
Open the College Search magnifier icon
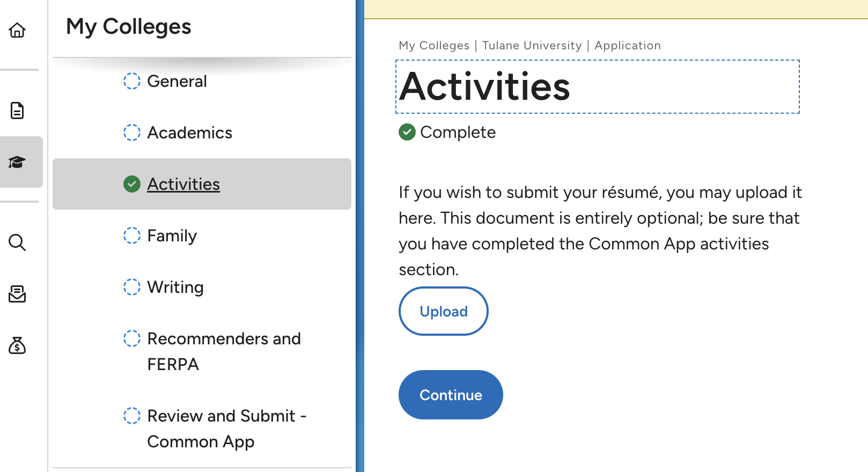[x=17, y=242]
